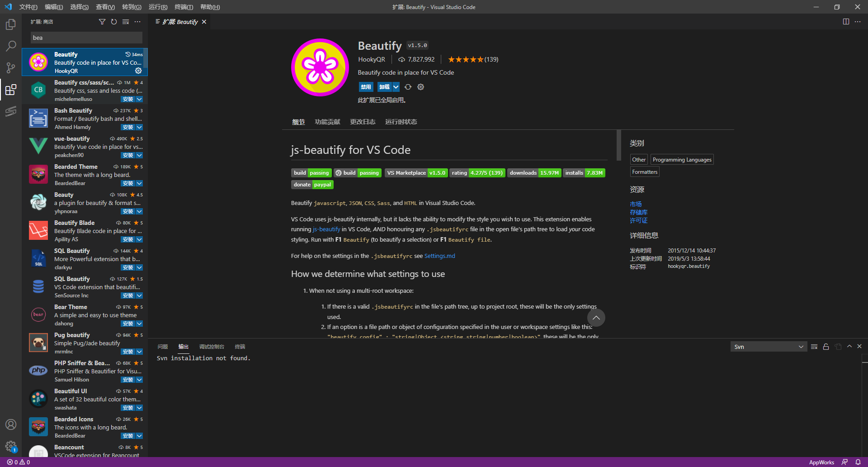Open install dropdown for Beautify Blade
This screenshot has width=868, height=467.
pos(139,239)
